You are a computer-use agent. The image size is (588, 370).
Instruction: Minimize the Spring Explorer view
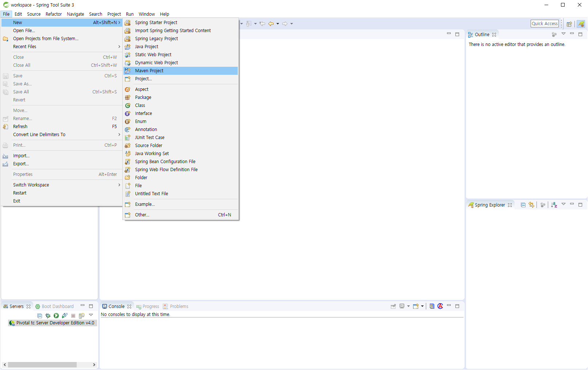(x=572, y=204)
